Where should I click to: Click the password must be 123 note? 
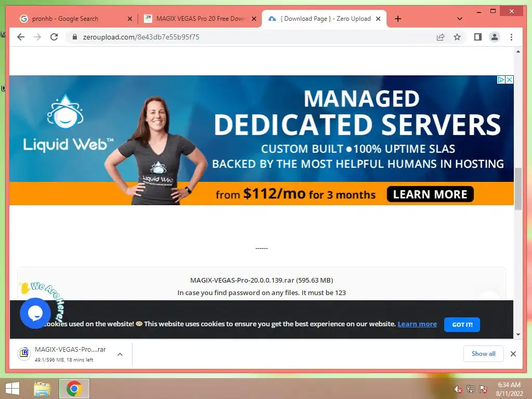[262, 293]
